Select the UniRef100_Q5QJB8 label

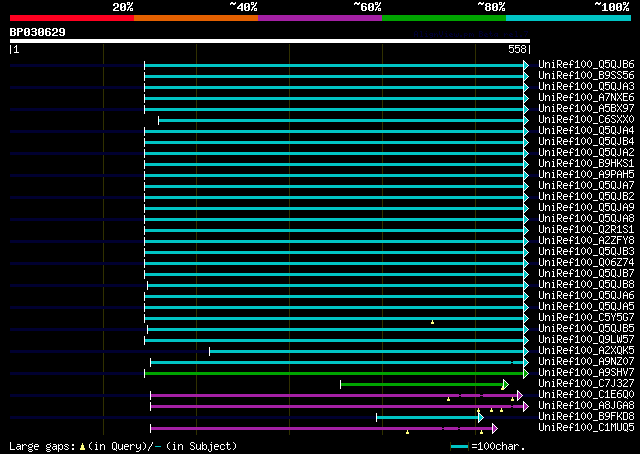click(x=586, y=285)
